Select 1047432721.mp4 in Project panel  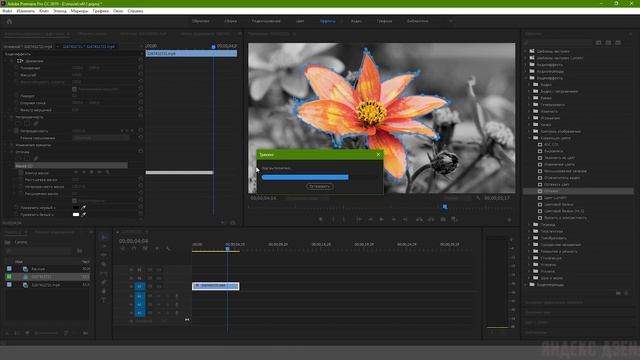tap(46, 285)
